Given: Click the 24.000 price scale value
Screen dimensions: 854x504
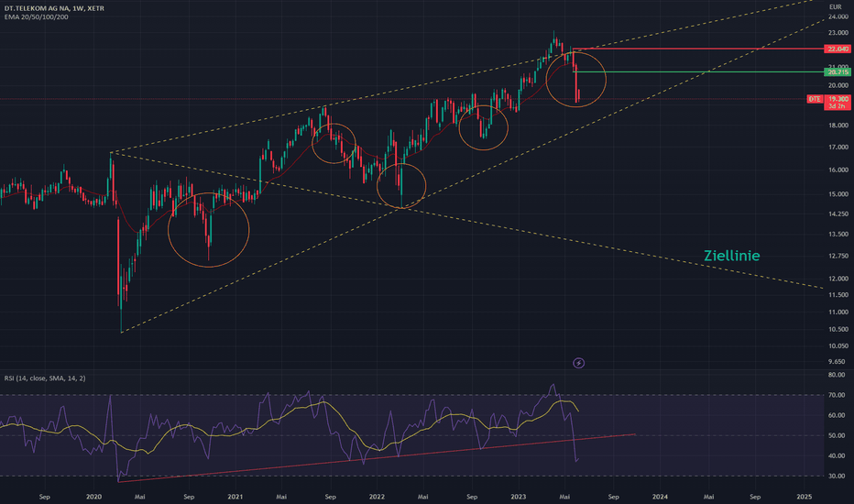Looking at the screenshot, I should [x=838, y=16].
